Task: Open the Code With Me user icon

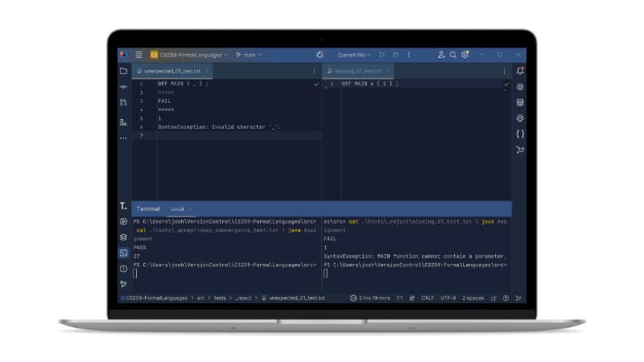Action: click(441, 55)
